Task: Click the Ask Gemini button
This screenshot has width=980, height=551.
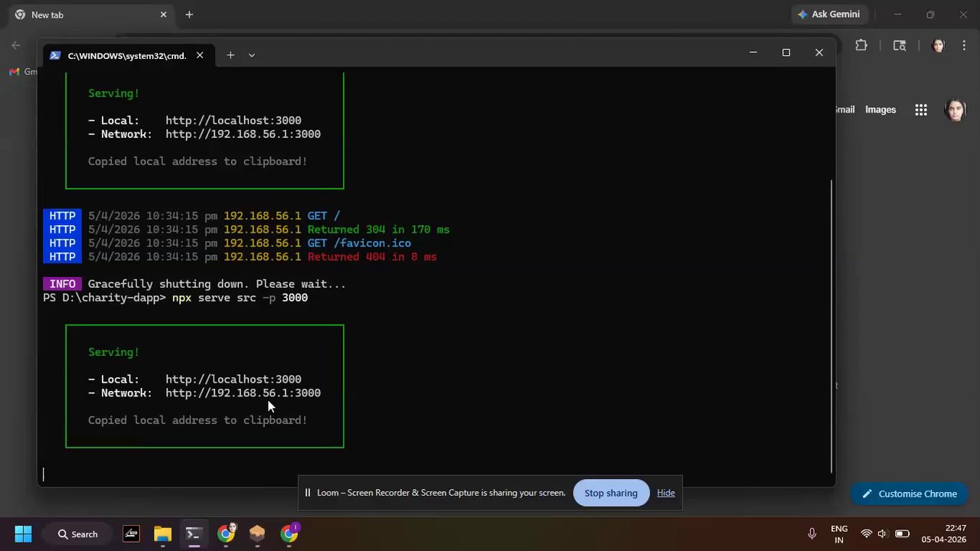Action: 828,15
